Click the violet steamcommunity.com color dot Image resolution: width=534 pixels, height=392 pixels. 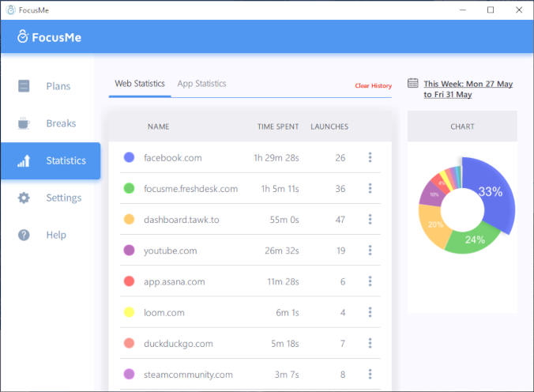pos(129,374)
